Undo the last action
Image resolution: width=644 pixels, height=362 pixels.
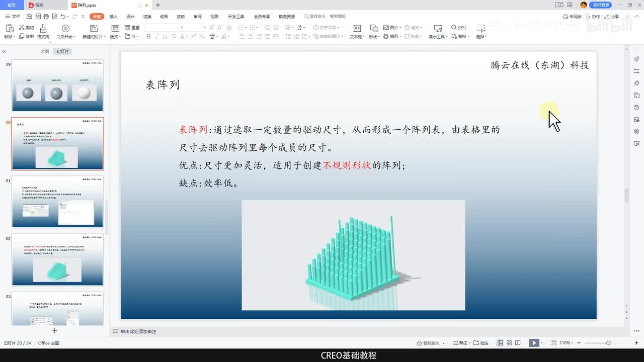click(x=63, y=17)
